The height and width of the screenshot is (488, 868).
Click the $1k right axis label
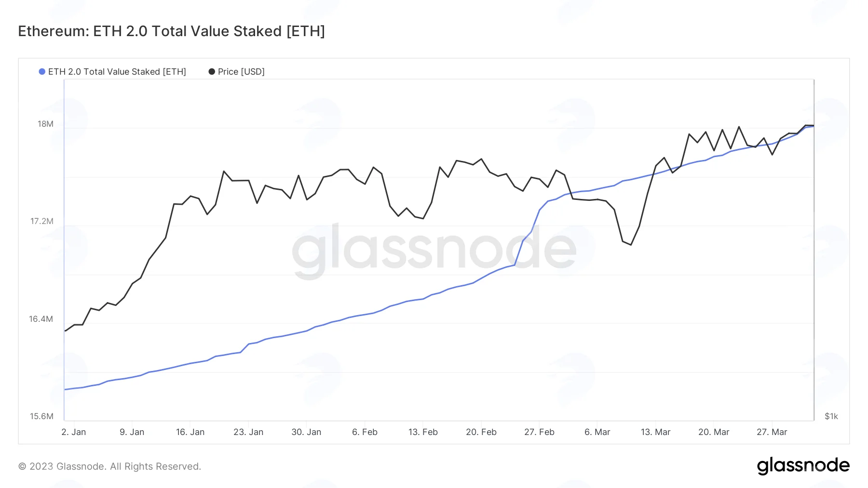(x=831, y=416)
